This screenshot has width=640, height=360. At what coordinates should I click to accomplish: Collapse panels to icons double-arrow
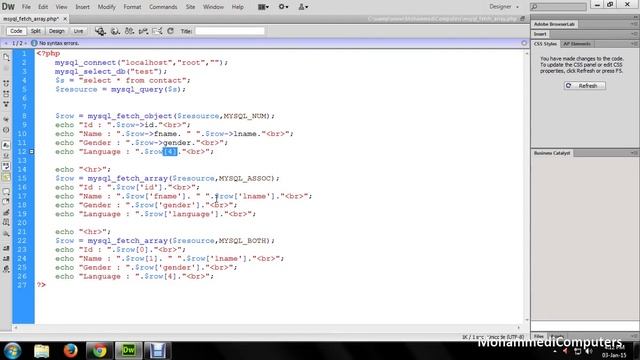[636, 17]
